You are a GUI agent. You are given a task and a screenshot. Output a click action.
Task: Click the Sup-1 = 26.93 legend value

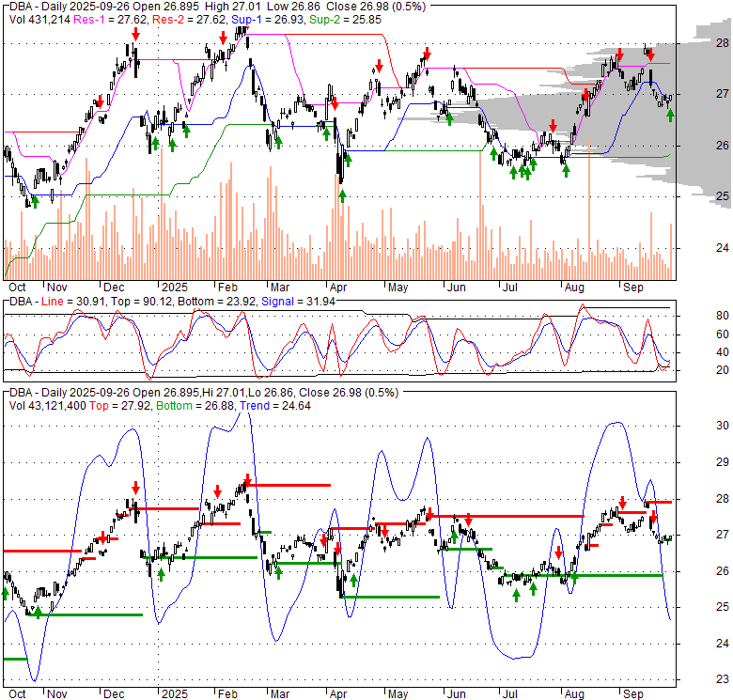point(268,20)
